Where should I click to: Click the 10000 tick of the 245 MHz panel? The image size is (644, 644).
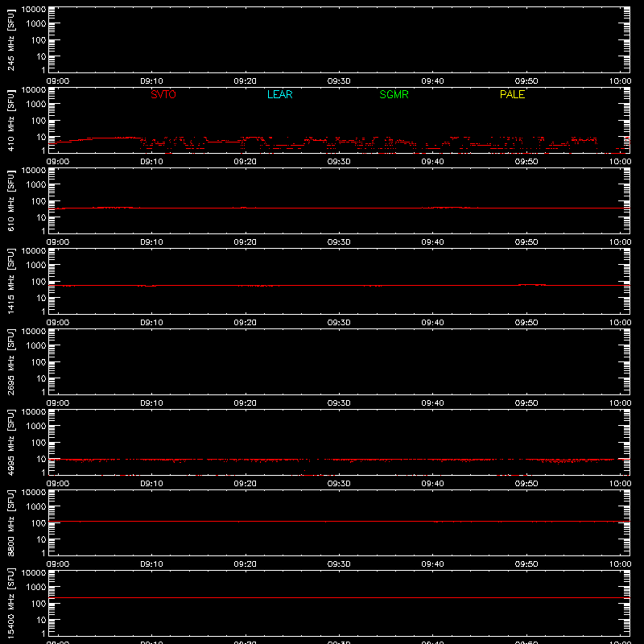pos(34,10)
